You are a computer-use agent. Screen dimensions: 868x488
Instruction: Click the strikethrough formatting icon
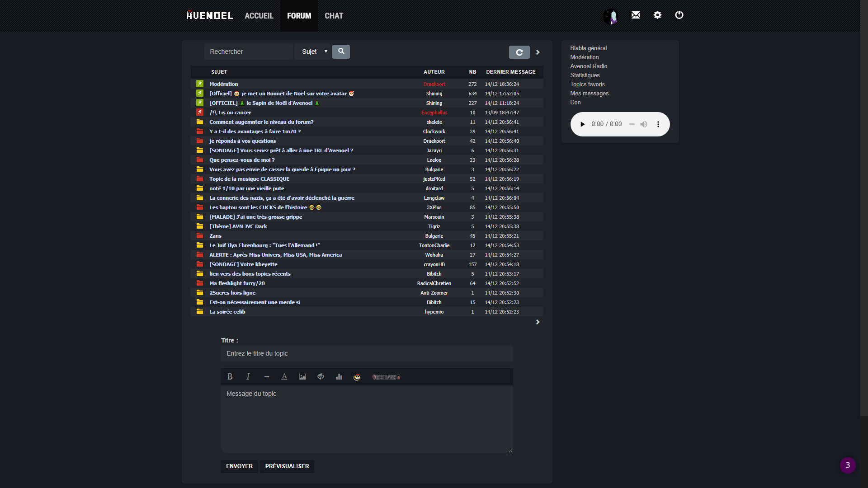[x=266, y=376]
